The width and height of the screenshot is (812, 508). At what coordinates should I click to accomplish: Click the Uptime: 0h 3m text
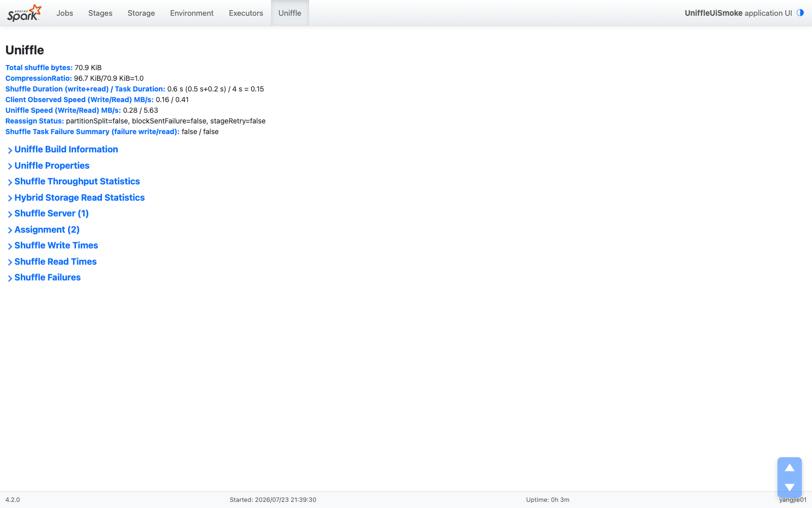(548, 500)
